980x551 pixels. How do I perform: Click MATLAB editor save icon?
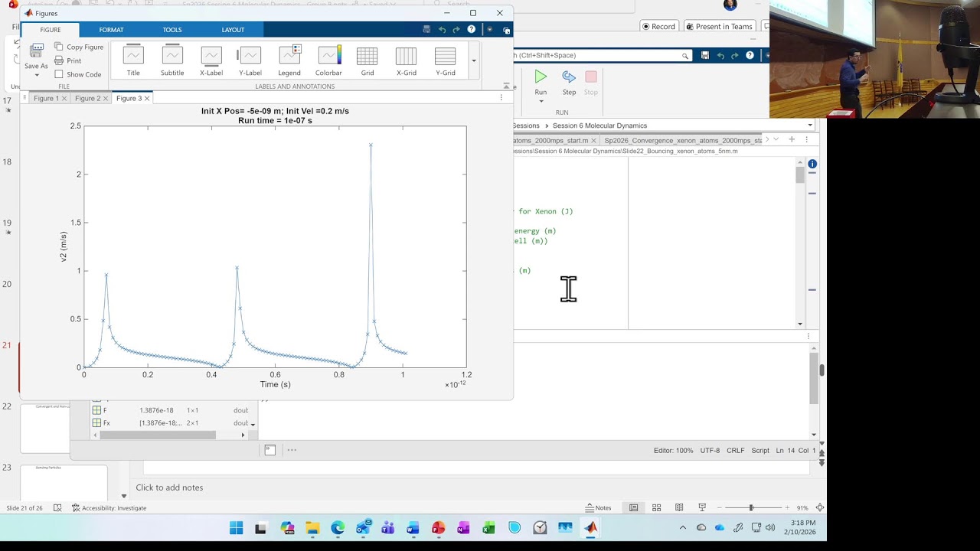click(x=705, y=55)
